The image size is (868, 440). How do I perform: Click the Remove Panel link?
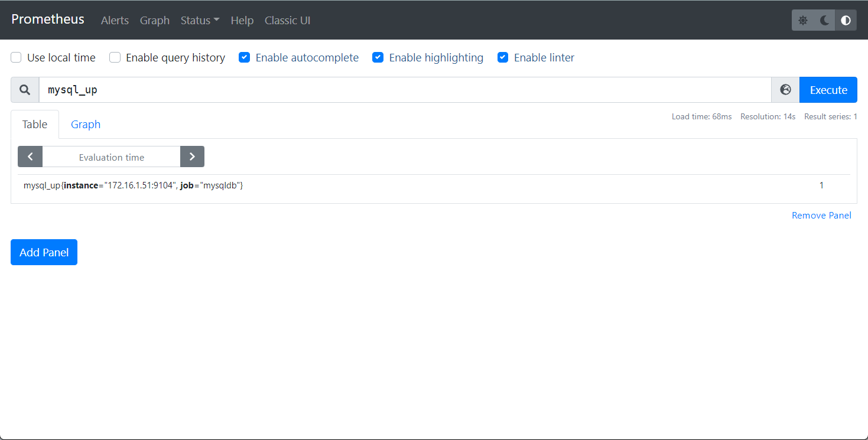pos(821,216)
